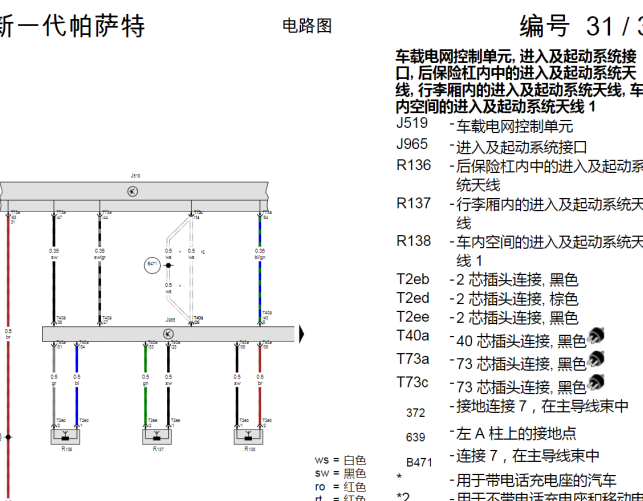The width and height of the screenshot is (643, 501).
Task: Click the R136 antenna component symbol
Action: click(x=65, y=437)
